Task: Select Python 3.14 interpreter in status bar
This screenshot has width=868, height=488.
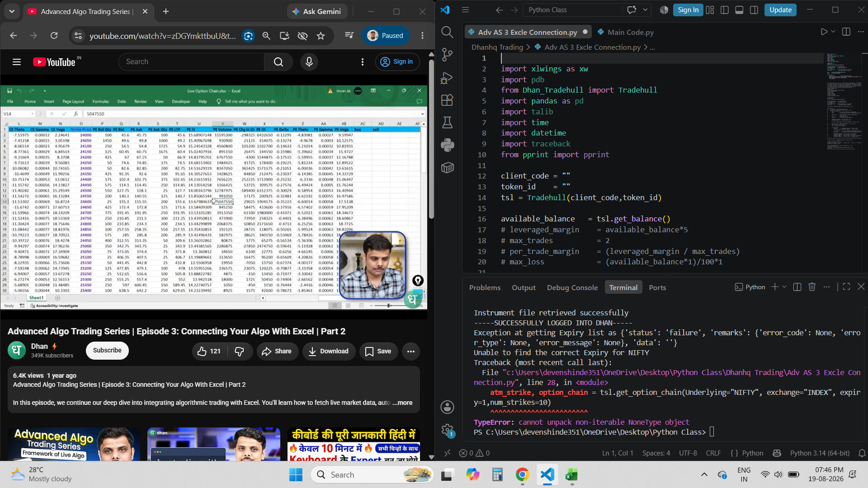Action: coord(820,453)
